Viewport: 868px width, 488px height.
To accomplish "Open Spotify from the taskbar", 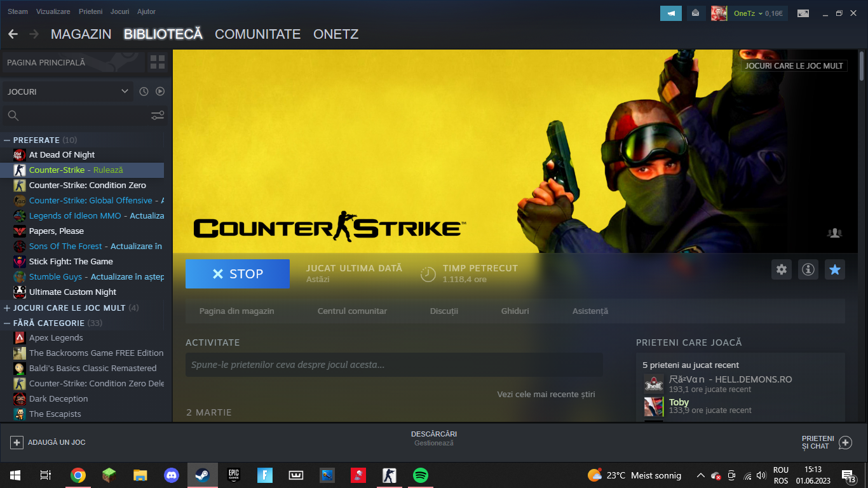I will pos(420,475).
